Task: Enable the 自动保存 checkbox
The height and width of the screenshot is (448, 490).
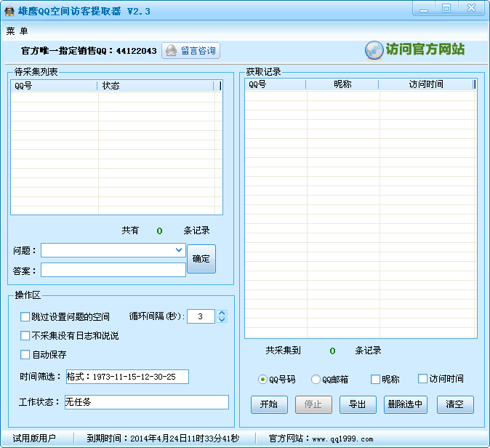Action: [x=25, y=354]
